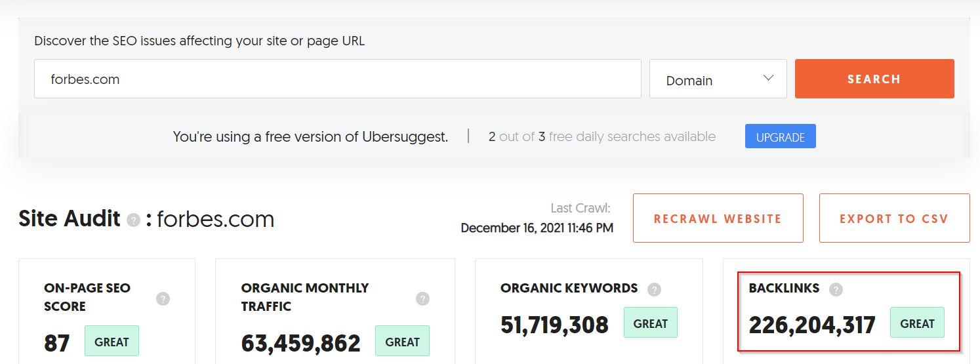Click the Last Crawl date text
Image resolution: width=980 pixels, height=364 pixels.
point(537,228)
